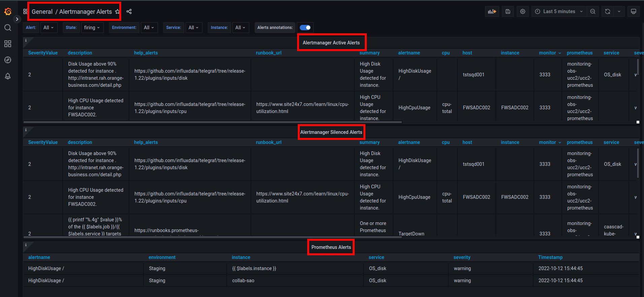
Task: Show info for Prometheus Alerts panel
Action: [x=26, y=245]
